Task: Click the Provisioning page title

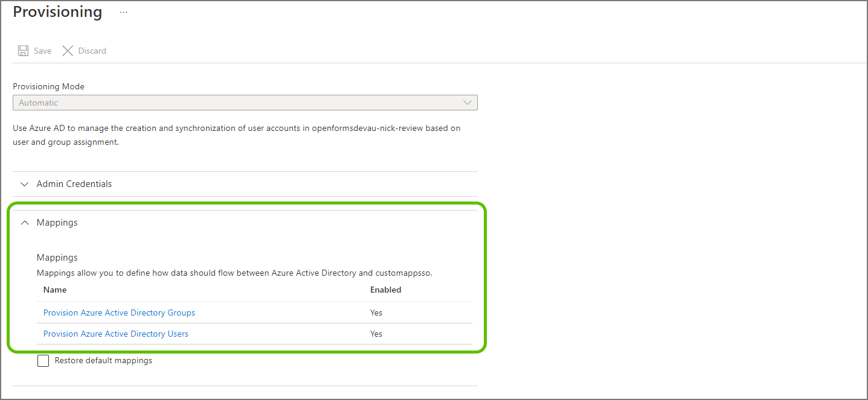Action: [x=57, y=12]
